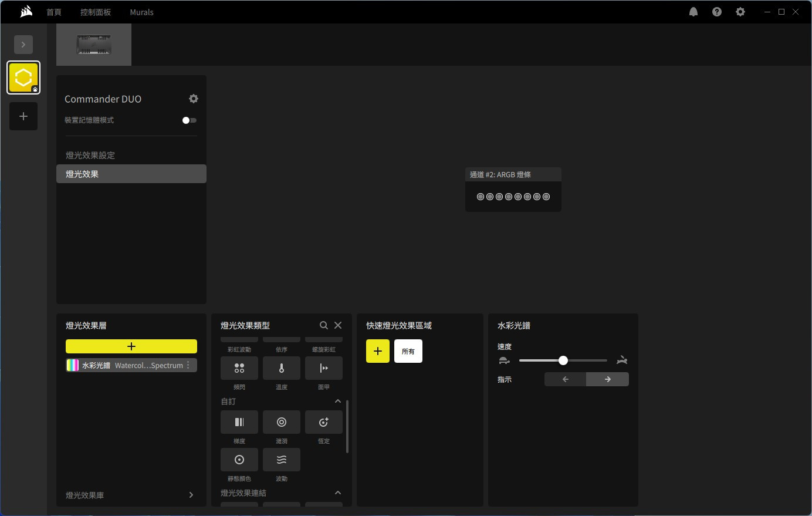Open search in 燈光效果類型 panel
Viewport: 812px width, 516px height.
323,325
